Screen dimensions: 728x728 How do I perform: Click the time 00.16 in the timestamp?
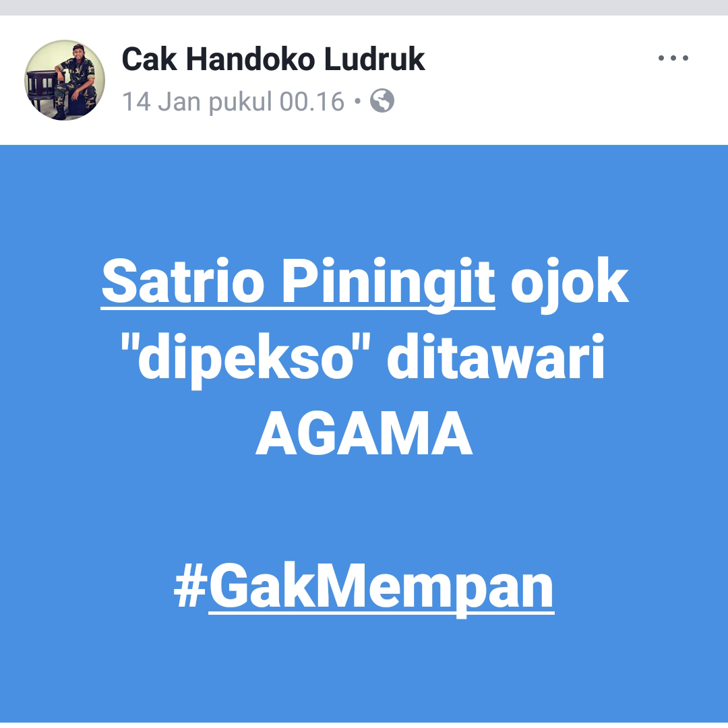click(312, 101)
